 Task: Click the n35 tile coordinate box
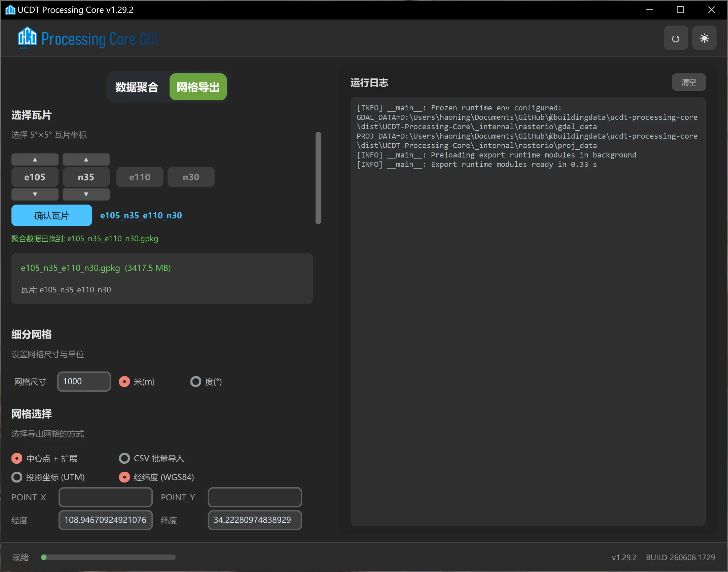pos(86,177)
